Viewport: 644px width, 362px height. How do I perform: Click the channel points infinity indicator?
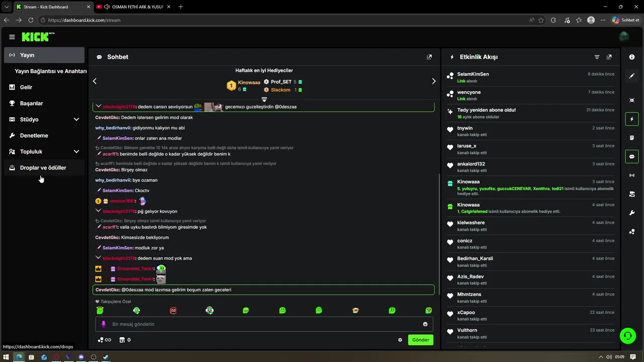tap(104, 340)
